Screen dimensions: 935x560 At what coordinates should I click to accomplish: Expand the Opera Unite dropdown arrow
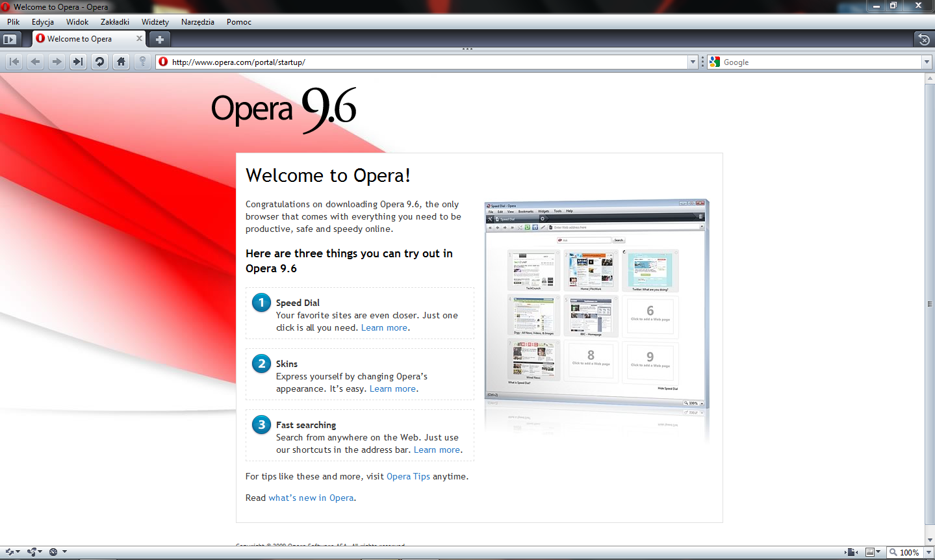pos(40,552)
